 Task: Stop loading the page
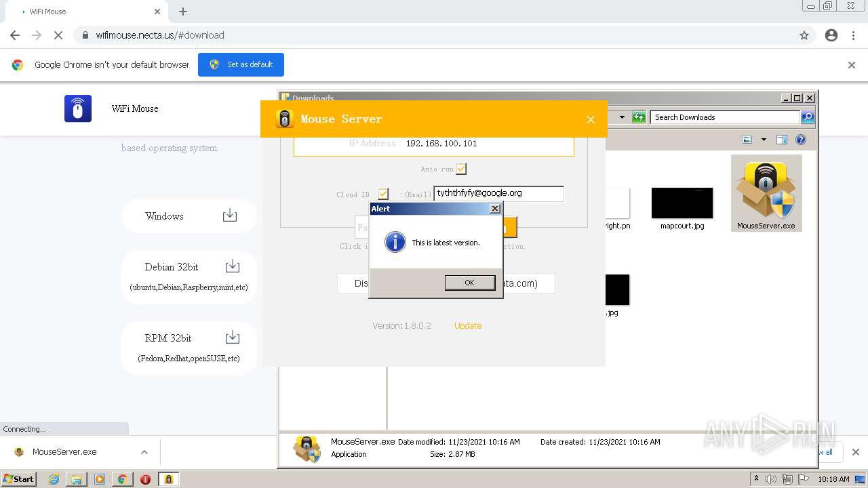tap(58, 35)
